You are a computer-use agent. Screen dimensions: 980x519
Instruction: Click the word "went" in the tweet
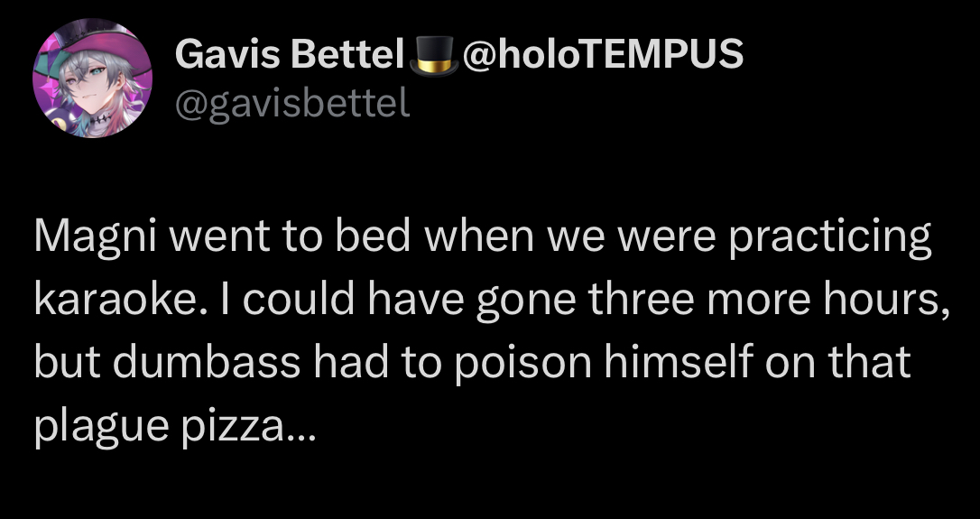[x=217, y=238]
